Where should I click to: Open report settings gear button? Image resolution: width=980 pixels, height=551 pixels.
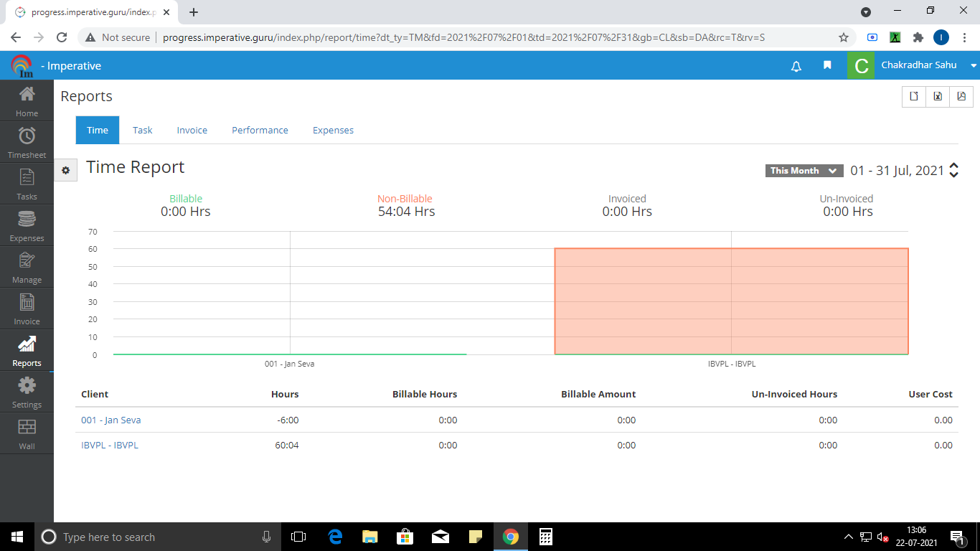click(65, 170)
